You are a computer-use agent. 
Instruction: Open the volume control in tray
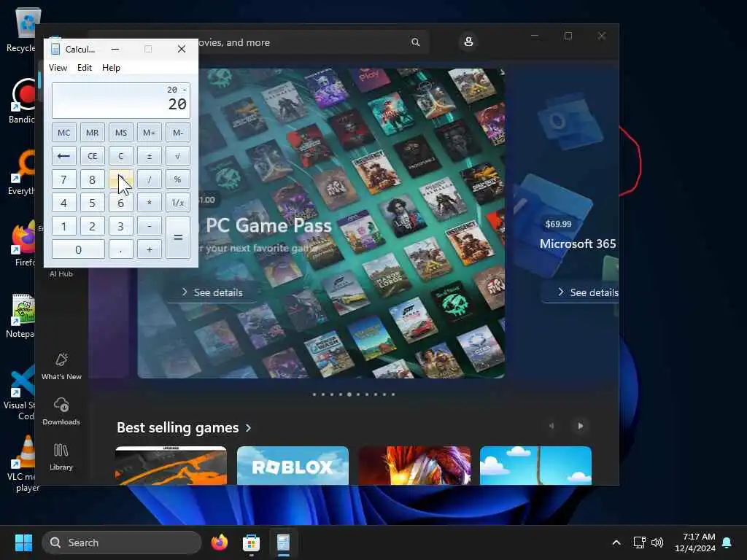coord(657,542)
